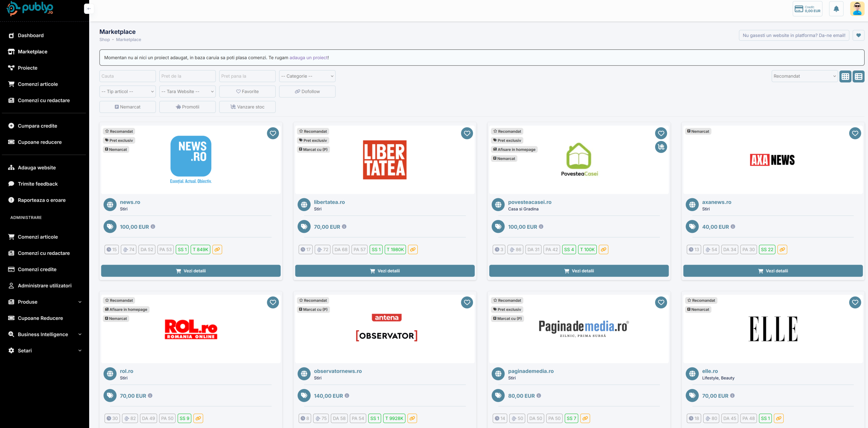Viewport: 868px width, 428px height.
Task: Click stock sale icon on povesteacasei card
Action: coord(661,147)
